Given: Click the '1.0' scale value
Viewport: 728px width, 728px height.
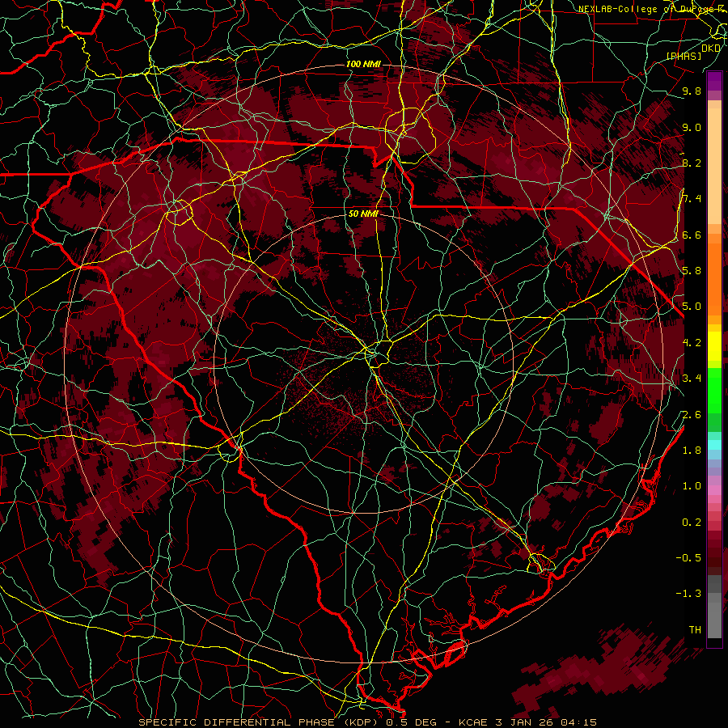Looking at the screenshot, I should click(x=692, y=486).
